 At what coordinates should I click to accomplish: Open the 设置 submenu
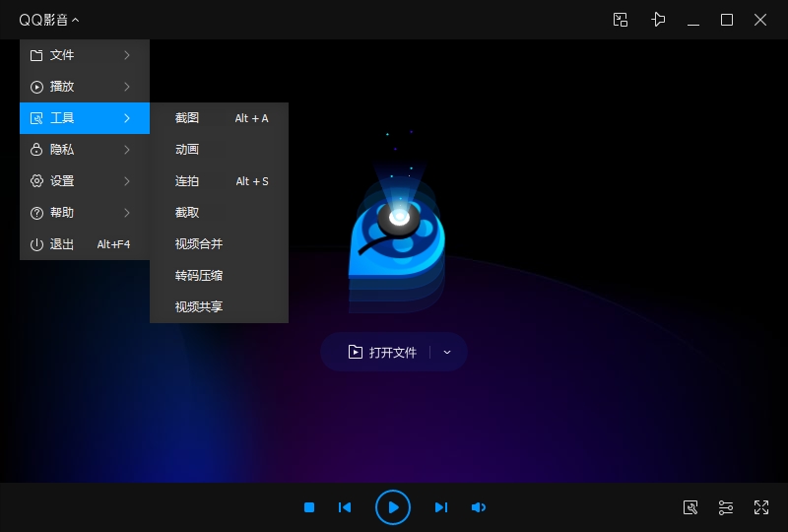tap(85, 181)
